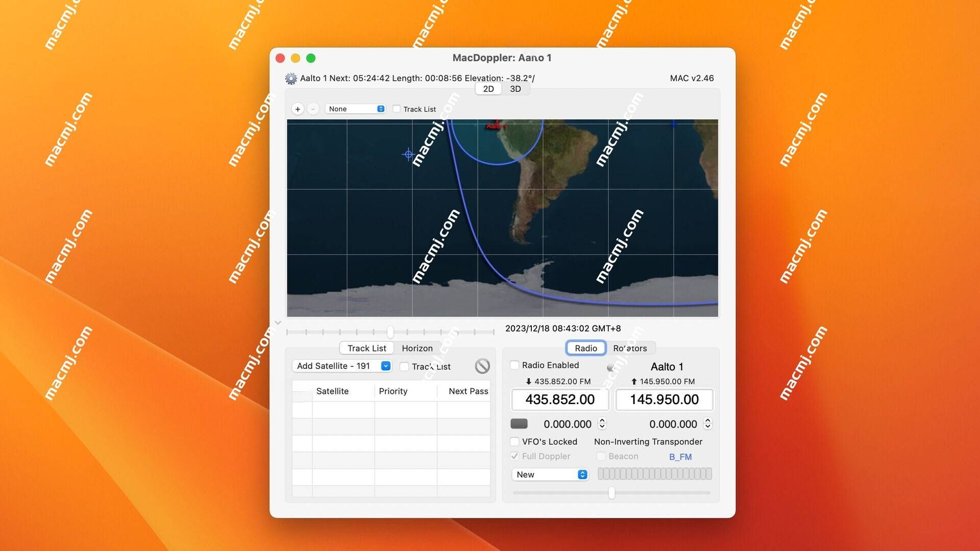The width and height of the screenshot is (980, 551).
Task: Click the MAC v2.46 version text
Action: coord(692,78)
